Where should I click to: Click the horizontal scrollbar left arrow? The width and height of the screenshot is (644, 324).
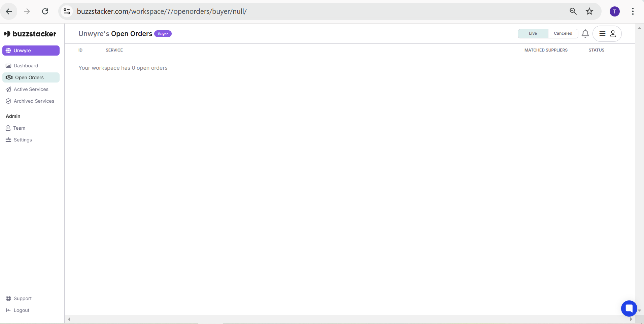(69, 319)
